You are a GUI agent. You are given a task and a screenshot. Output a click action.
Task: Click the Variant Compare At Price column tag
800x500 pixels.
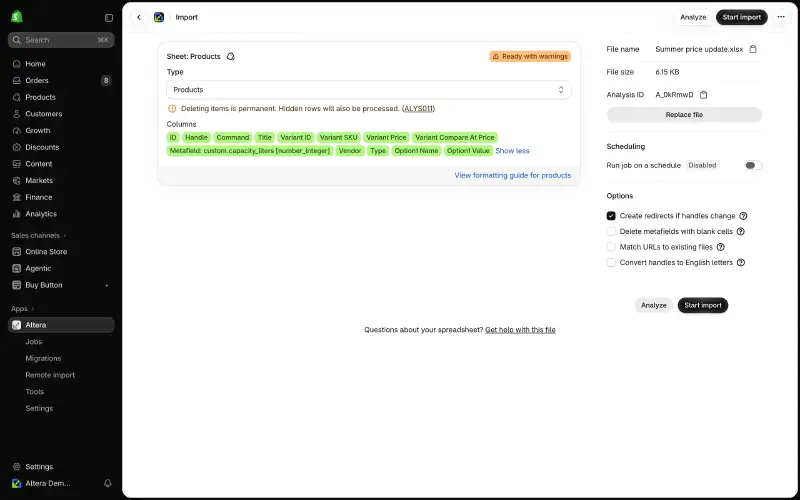point(455,138)
